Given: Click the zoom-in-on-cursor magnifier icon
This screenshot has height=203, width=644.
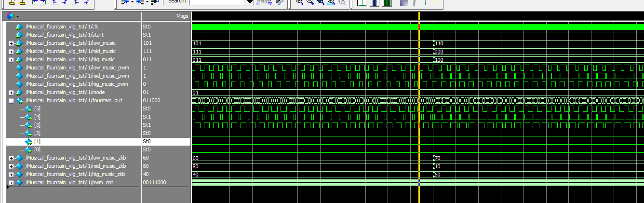Looking at the screenshot, I should click(331, 2).
